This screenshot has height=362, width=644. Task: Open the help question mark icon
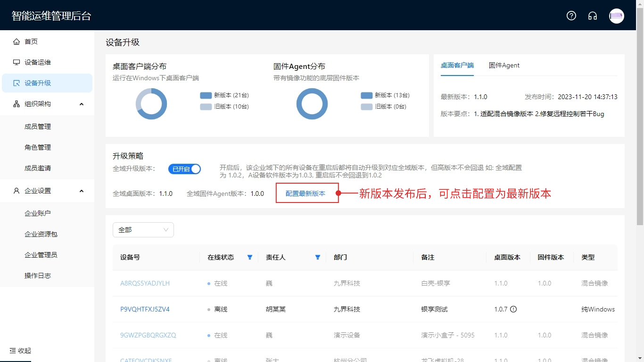click(x=571, y=16)
